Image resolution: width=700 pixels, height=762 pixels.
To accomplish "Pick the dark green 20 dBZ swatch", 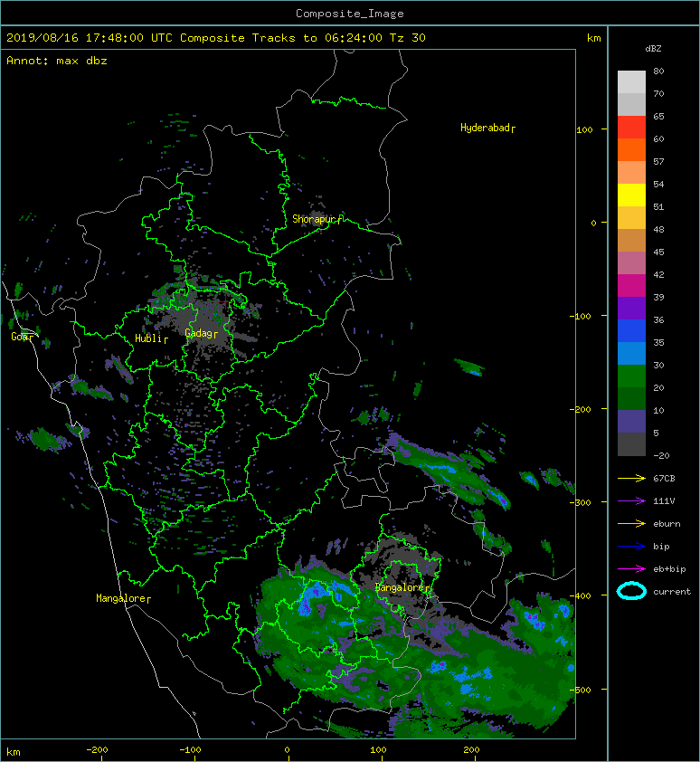I will point(631,398).
